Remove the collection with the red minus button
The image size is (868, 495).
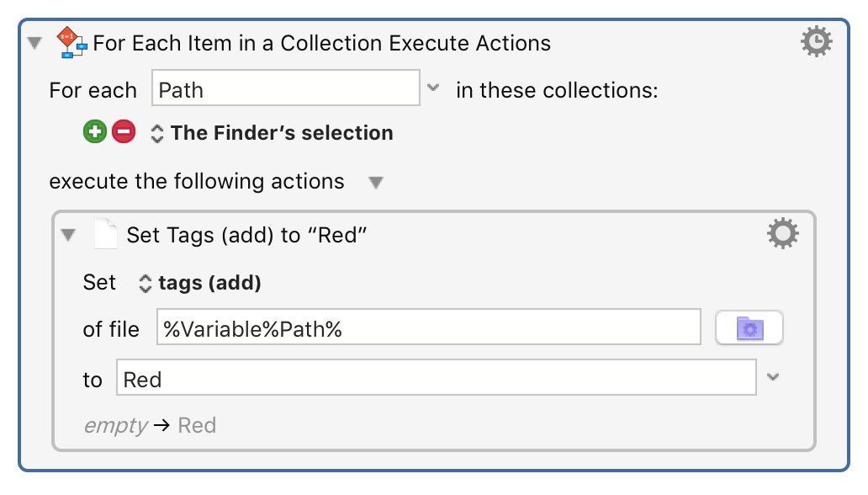click(x=124, y=132)
